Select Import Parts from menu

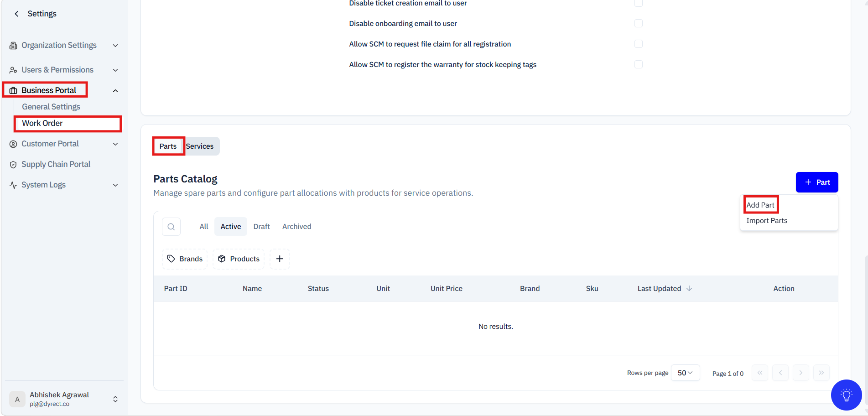pos(766,221)
